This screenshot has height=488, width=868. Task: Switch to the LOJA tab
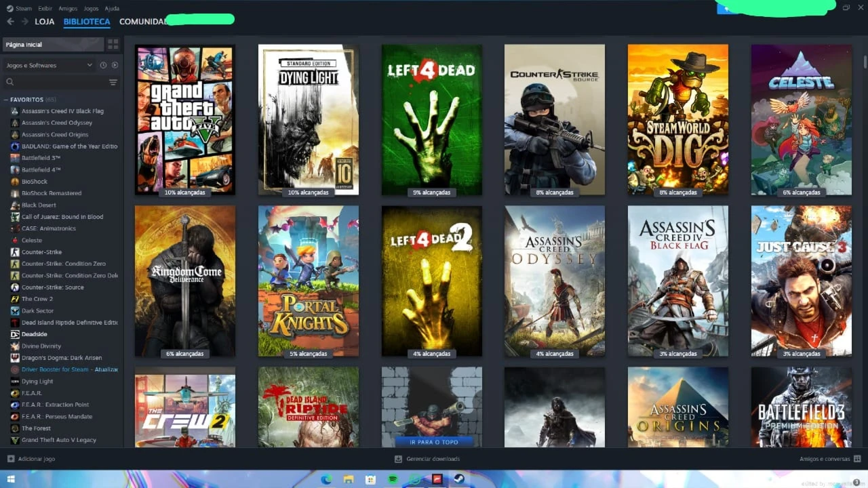pyautogui.click(x=45, y=22)
